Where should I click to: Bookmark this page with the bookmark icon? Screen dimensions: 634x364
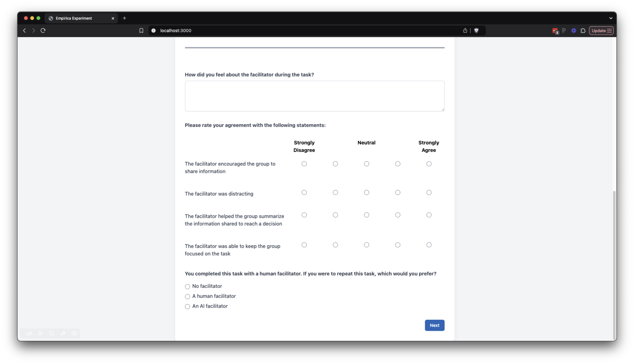click(141, 31)
